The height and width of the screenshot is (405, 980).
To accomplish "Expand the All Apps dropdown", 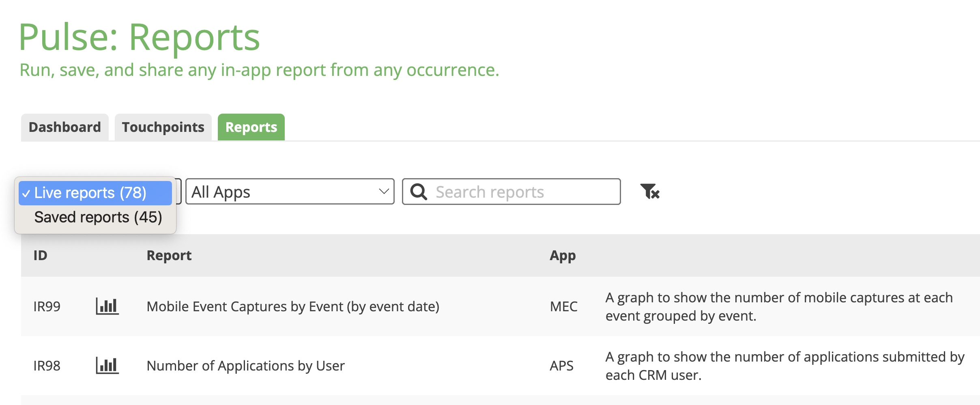I will pyautogui.click(x=290, y=192).
